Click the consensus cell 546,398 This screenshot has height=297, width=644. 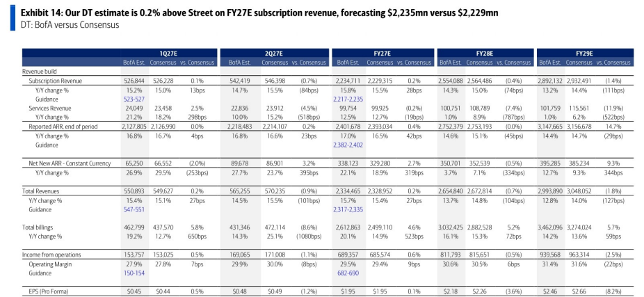coord(274,81)
